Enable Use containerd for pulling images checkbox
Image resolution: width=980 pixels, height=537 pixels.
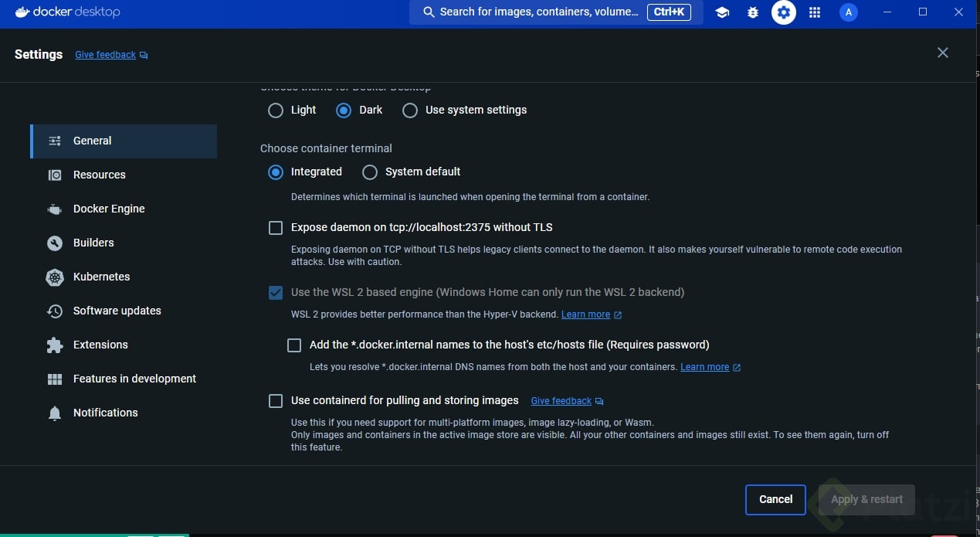(x=276, y=400)
